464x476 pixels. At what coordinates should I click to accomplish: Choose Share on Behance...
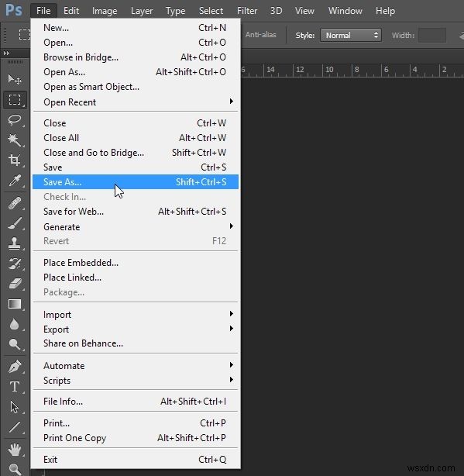tap(136, 343)
